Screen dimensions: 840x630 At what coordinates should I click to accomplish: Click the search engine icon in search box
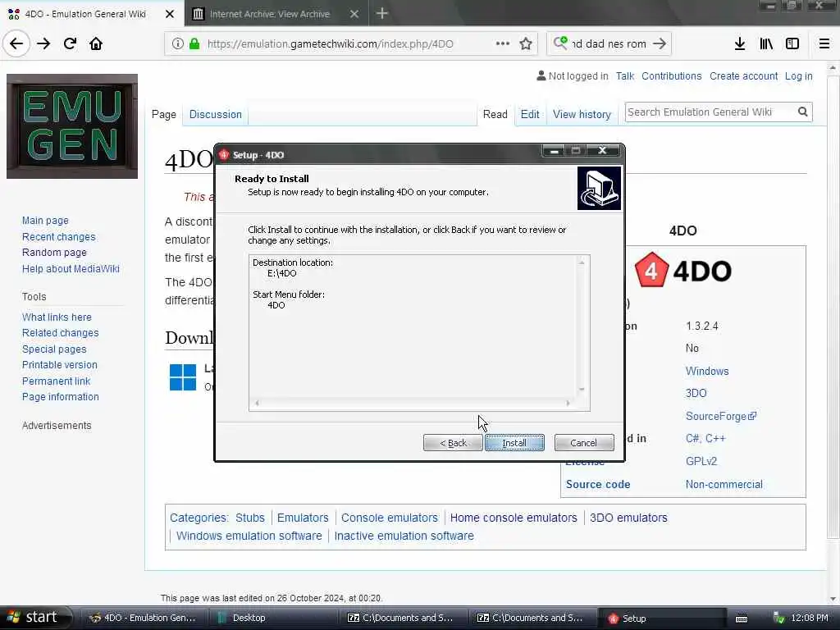click(560, 43)
